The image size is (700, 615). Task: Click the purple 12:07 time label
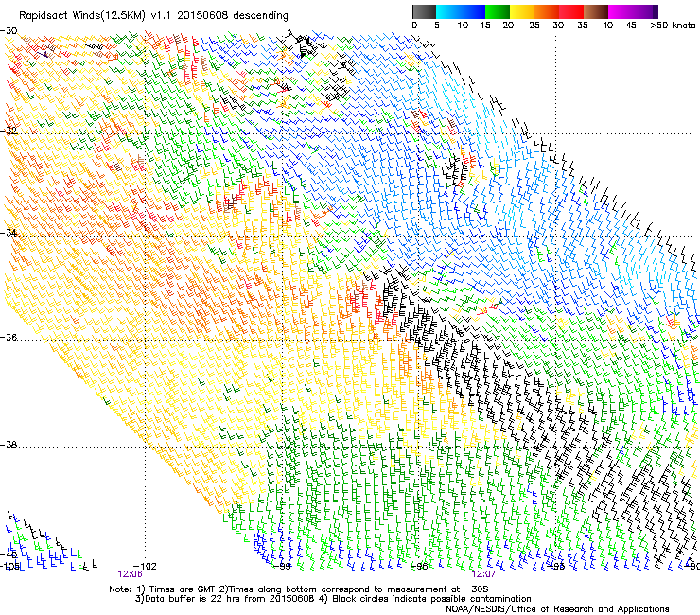point(483,574)
